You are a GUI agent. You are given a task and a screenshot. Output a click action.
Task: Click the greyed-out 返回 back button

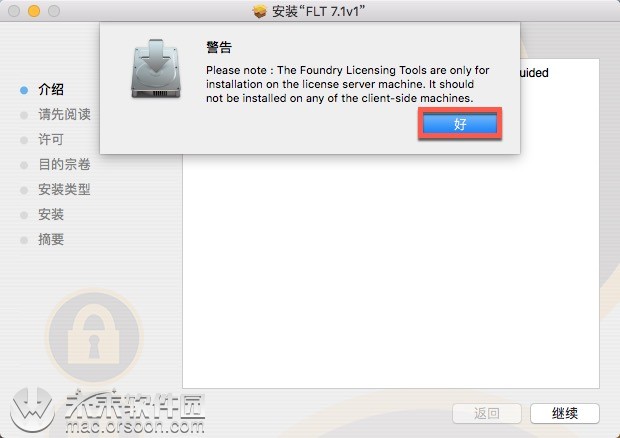pos(487,413)
